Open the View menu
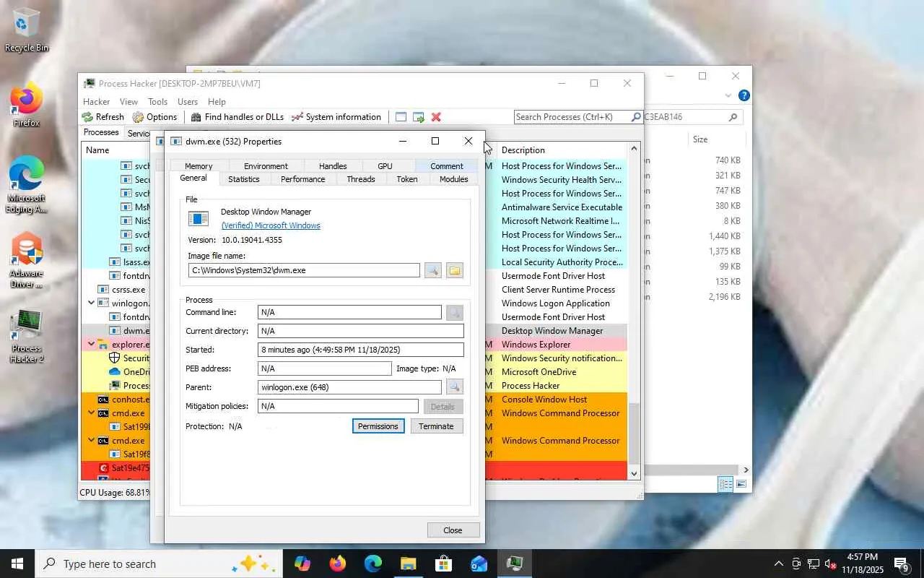The width and height of the screenshot is (924, 578). [x=128, y=102]
